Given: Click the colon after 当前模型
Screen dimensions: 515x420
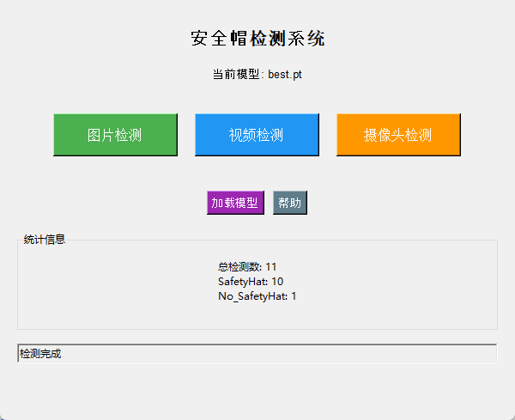Looking at the screenshot, I should (x=262, y=75).
